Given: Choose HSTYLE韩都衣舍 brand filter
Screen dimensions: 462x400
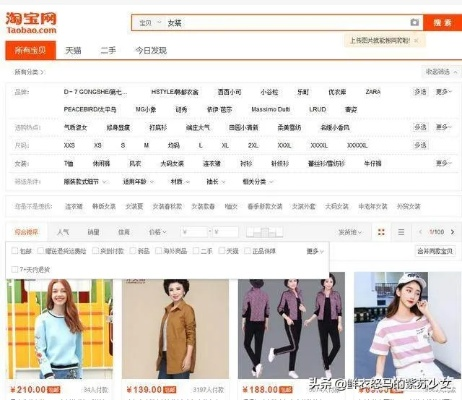Looking at the screenshot, I should coord(175,92).
